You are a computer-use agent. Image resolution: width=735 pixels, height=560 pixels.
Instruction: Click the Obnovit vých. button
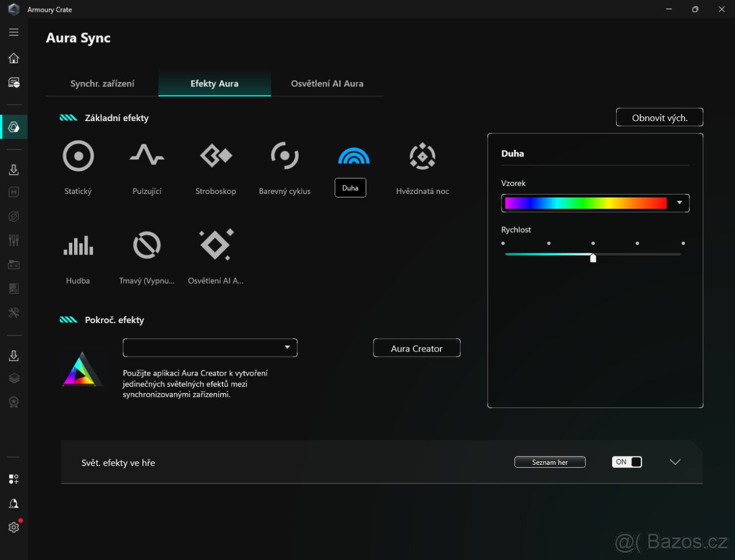(x=660, y=117)
